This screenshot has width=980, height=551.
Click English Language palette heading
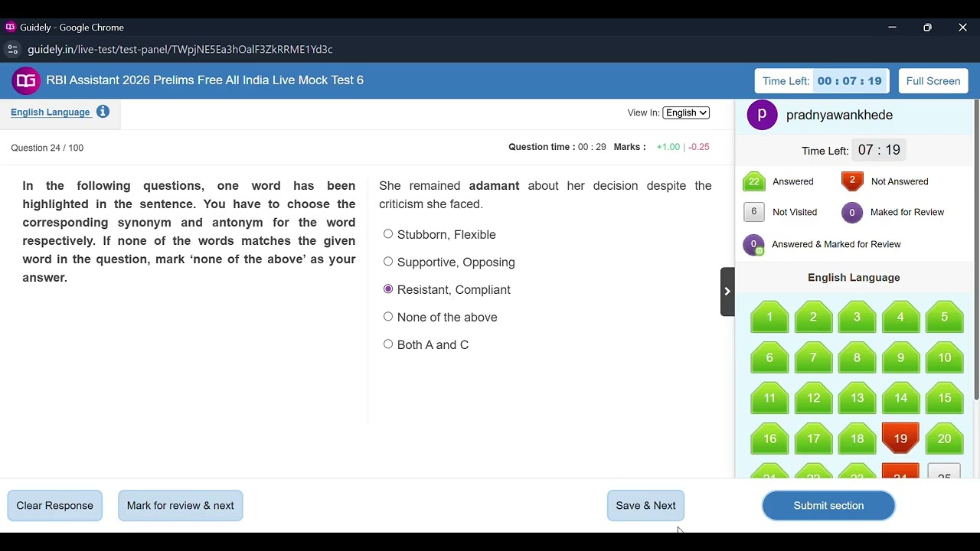pos(854,278)
